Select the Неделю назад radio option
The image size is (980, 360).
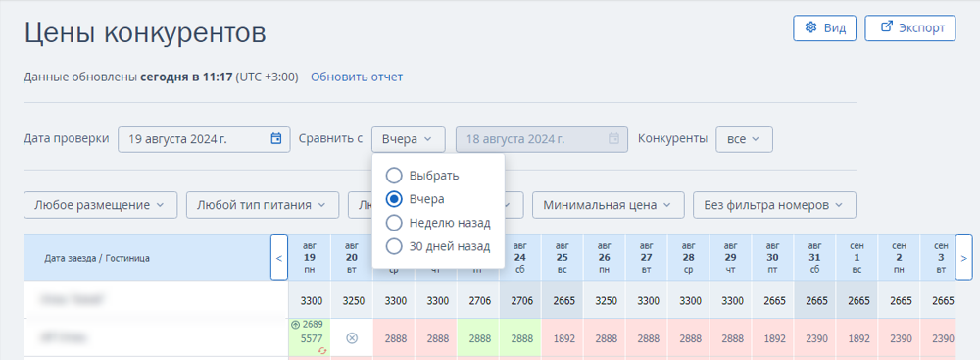point(394,223)
